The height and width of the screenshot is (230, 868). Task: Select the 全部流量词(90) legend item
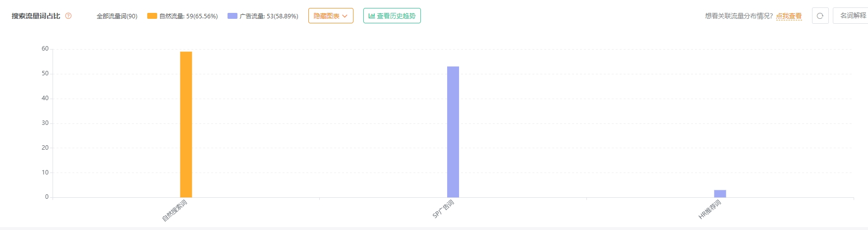point(117,16)
